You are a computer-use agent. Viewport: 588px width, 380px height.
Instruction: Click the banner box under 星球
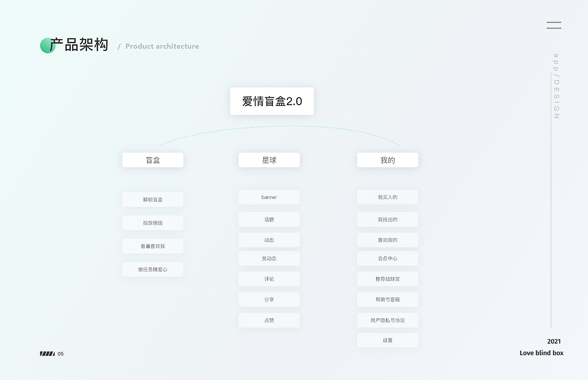[269, 197]
